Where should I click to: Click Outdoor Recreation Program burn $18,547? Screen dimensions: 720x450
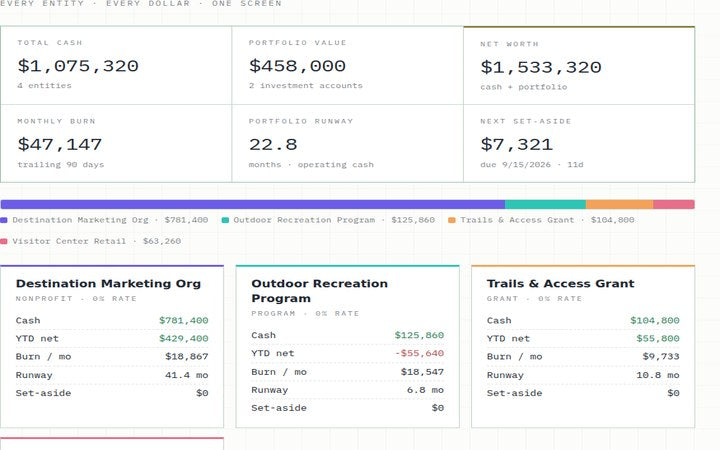click(422, 372)
